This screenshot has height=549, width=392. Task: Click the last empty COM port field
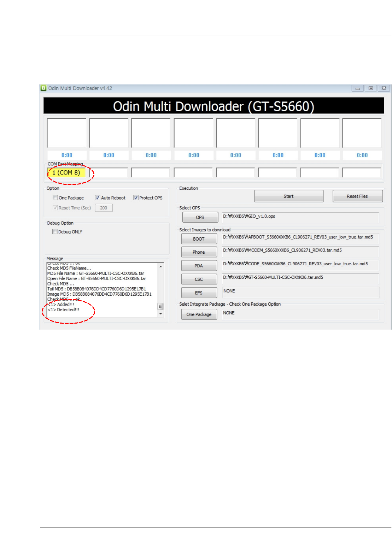(x=362, y=173)
